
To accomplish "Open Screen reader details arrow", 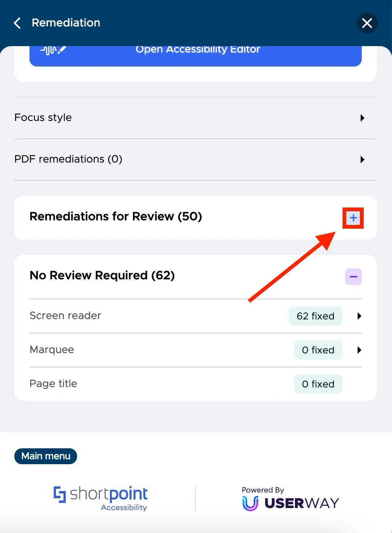I will tap(359, 316).
